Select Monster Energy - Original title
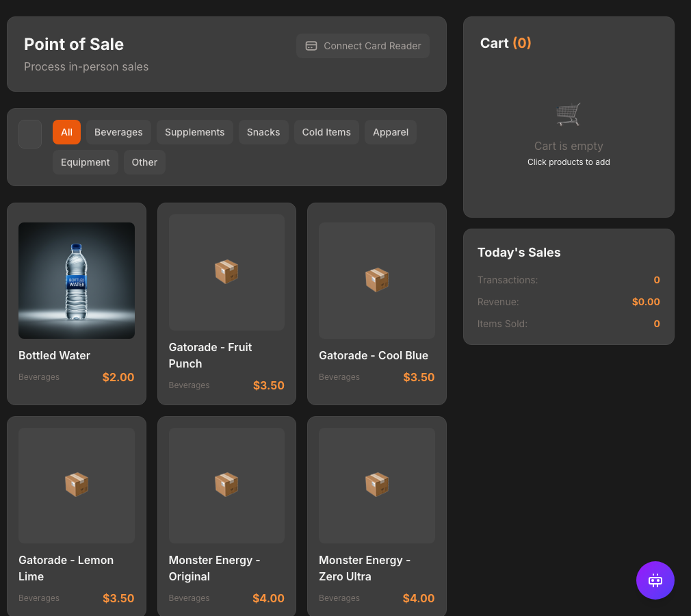Image resolution: width=691 pixels, height=616 pixels. (215, 568)
